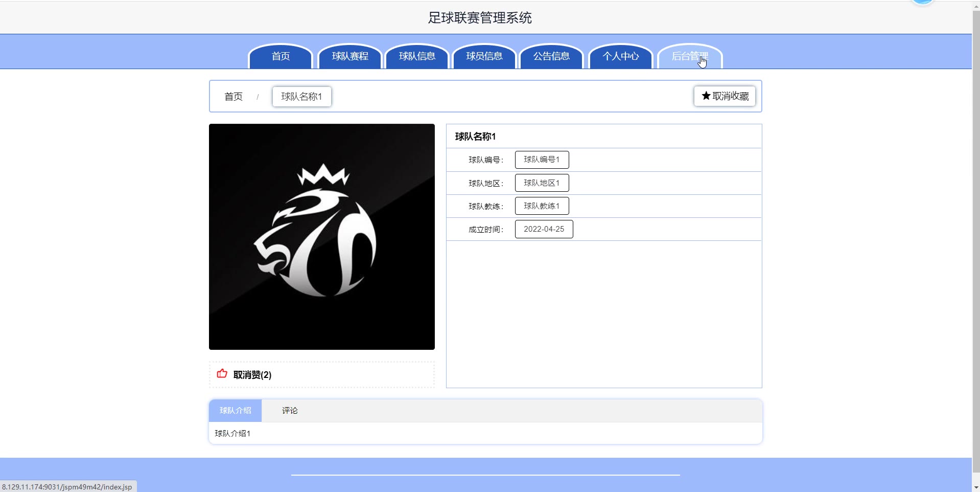The image size is (980, 492).
Task: Click the red thumbs-up like icon
Action: click(x=222, y=374)
